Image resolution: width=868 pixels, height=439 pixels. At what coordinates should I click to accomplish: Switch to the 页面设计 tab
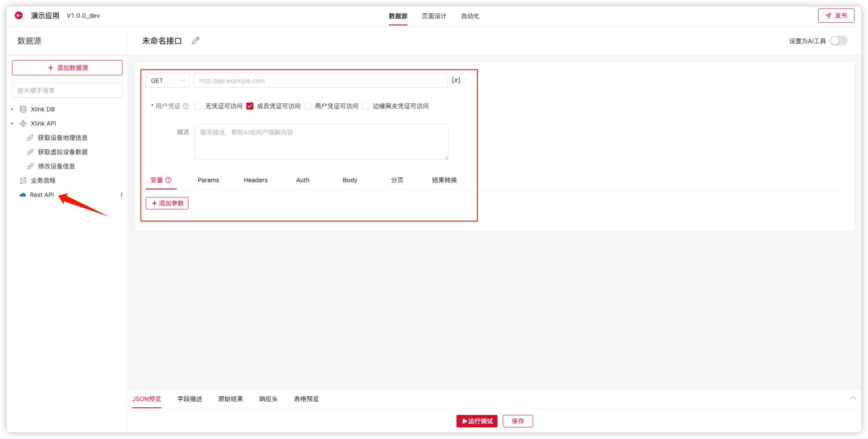(434, 16)
